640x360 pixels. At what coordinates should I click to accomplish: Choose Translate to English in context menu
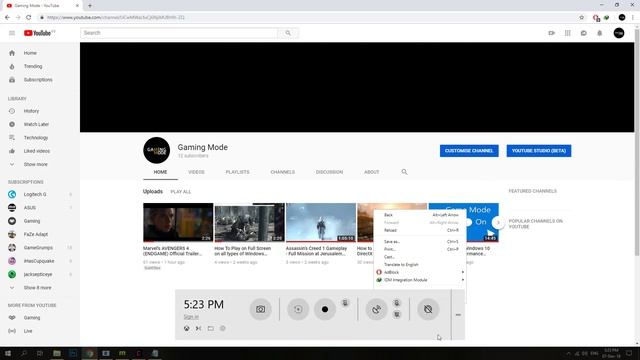[420, 264]
